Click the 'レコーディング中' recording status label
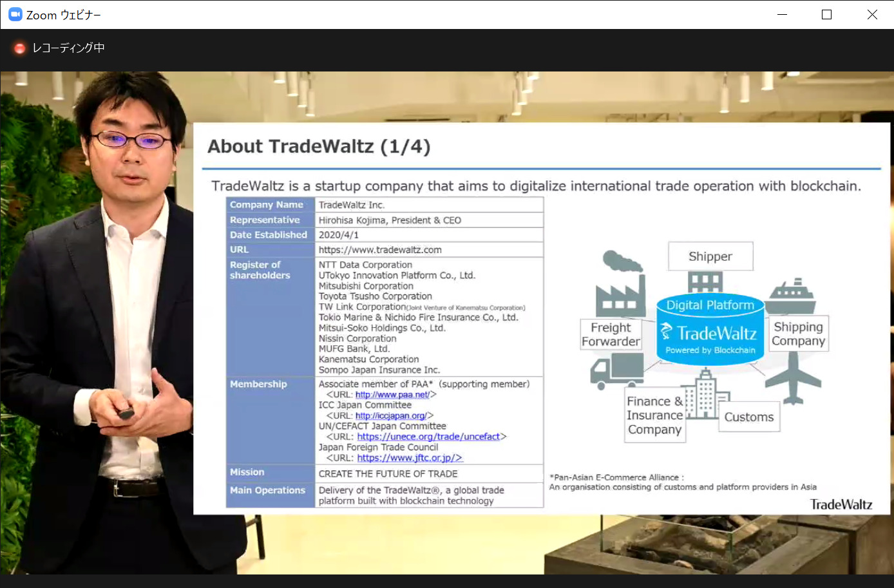The width and height of the screenshot is (894, 588). pyautogui.click(x=68, y=48)
